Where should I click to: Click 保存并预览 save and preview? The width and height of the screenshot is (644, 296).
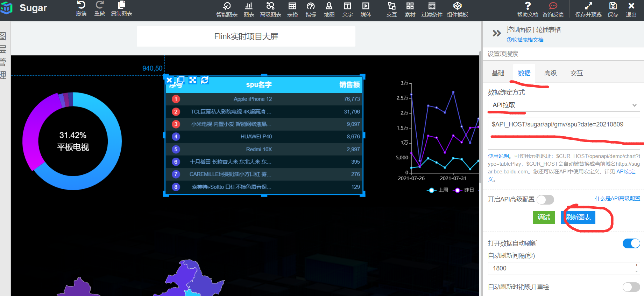[588, 9]
